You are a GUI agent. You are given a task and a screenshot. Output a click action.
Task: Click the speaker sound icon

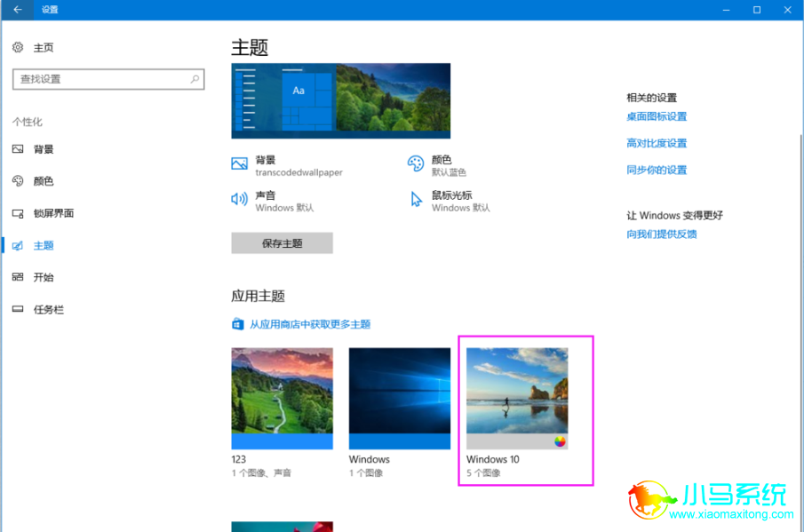tap(239, 199)
